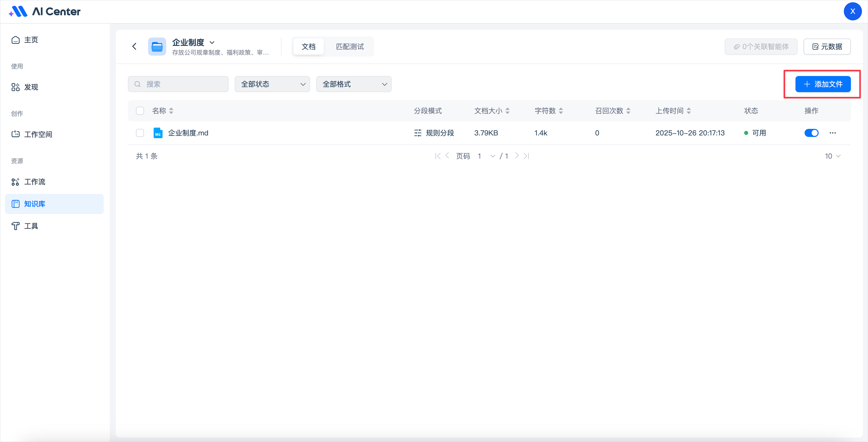868x442 pixels.
Task: Click the blue folder knowledge base icon
Action: point(157,47)
